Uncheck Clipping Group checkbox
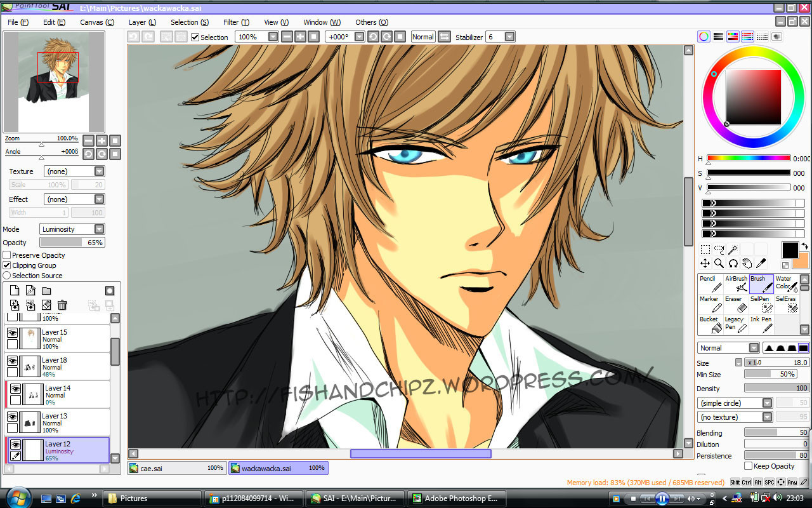 (x=7, y=265)
